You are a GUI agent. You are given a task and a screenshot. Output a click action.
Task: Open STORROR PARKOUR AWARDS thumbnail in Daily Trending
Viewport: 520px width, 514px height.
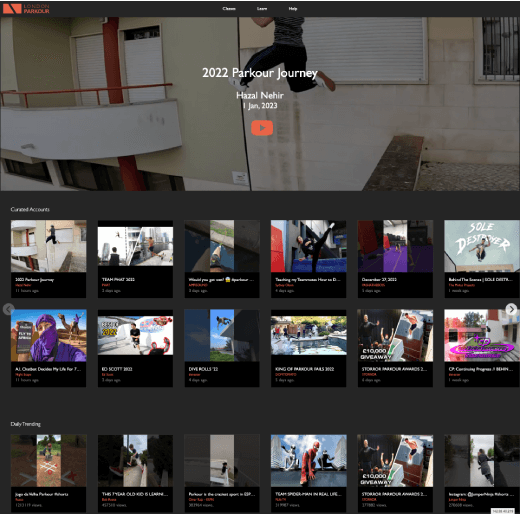(x=395, y=461)
